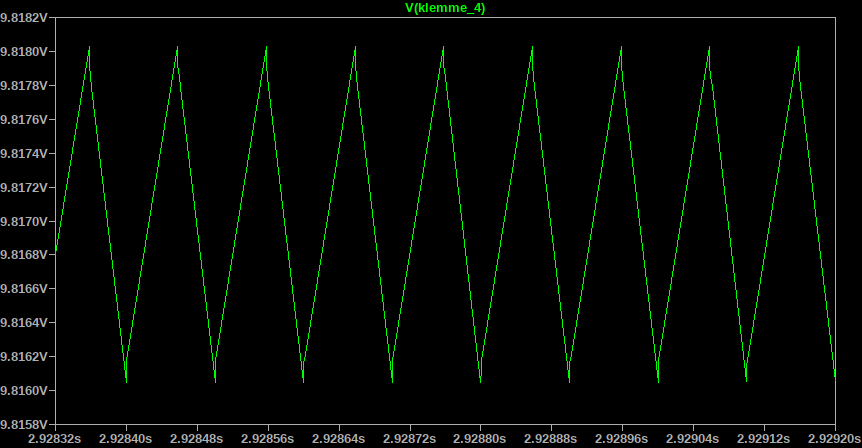Viewport: 862px width, 448px height.
Task: Click the 9.8172V vertical axis label
Action: click(x=24, y=187)
